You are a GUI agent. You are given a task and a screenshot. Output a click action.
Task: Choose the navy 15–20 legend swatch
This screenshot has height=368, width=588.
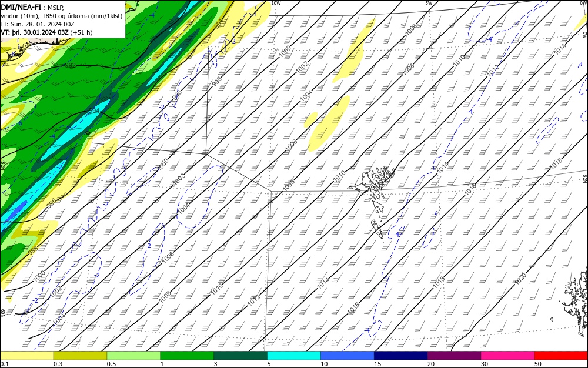(x=401, y=356)
